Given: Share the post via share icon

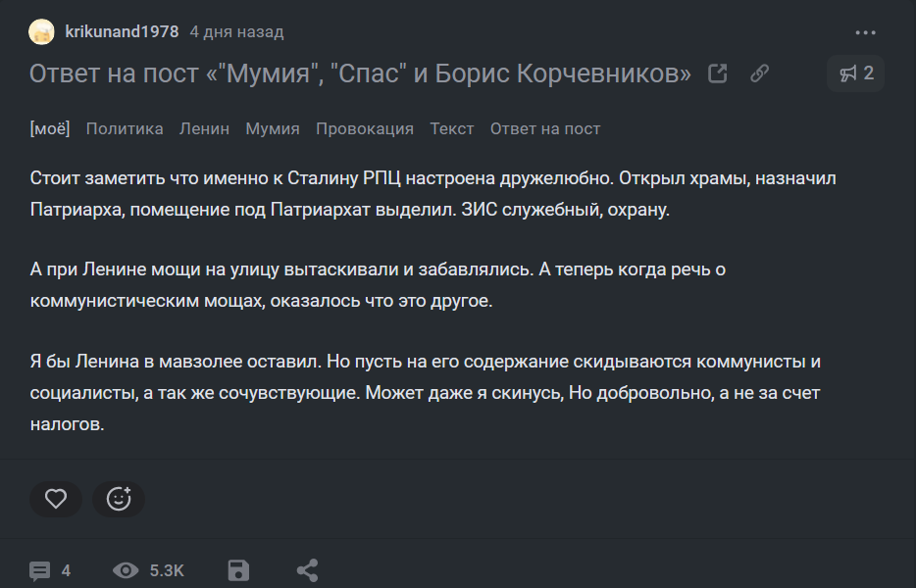Looking at the screenshot, I should [x=307, y=570].
